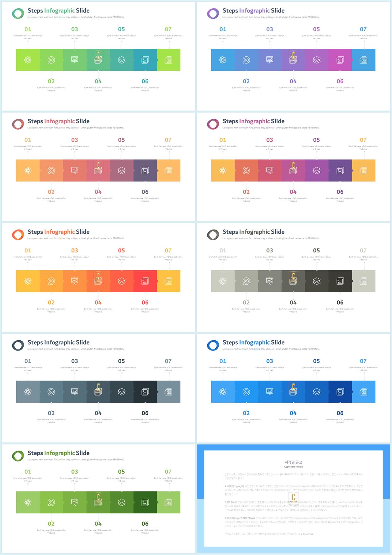
Task: Click the layers icon in the gray-beige slide
Action: coord(317,281)
